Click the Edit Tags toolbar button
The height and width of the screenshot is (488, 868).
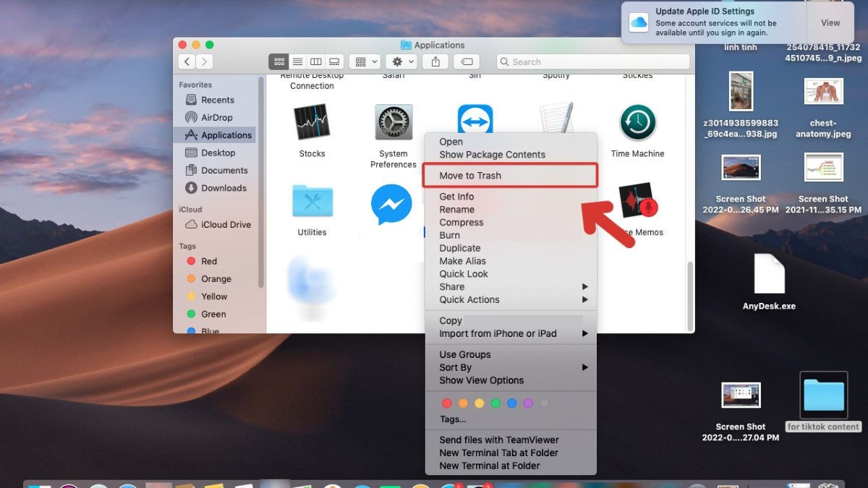tap(467, 62)
